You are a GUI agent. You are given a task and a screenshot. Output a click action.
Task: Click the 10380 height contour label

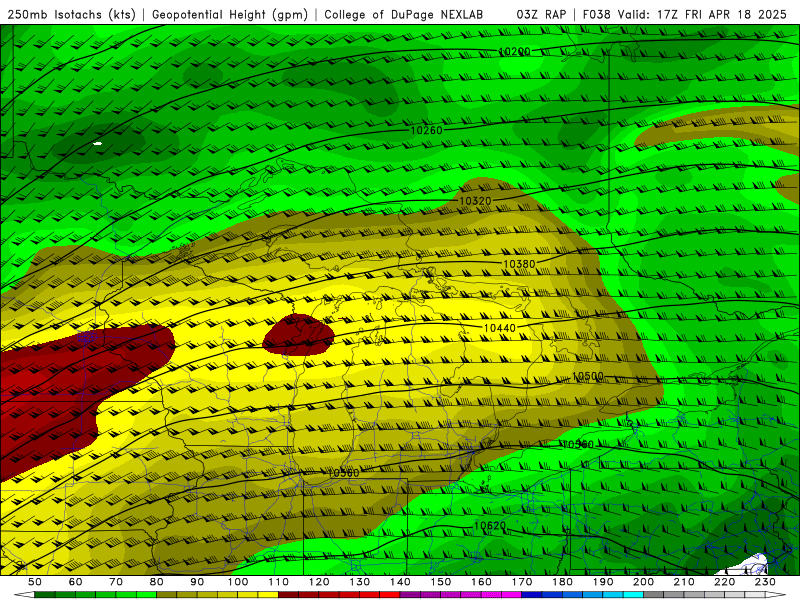tap(519, 264)
